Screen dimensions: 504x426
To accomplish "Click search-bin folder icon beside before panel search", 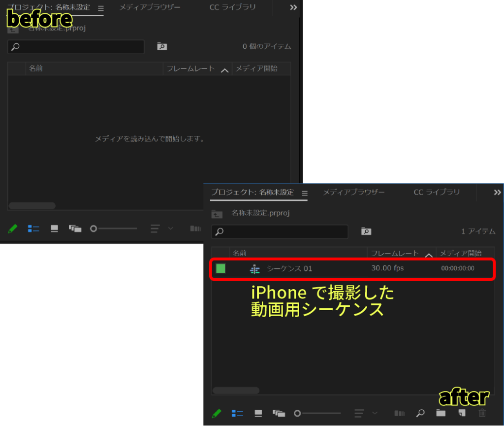I will click(x=162, y=46).
